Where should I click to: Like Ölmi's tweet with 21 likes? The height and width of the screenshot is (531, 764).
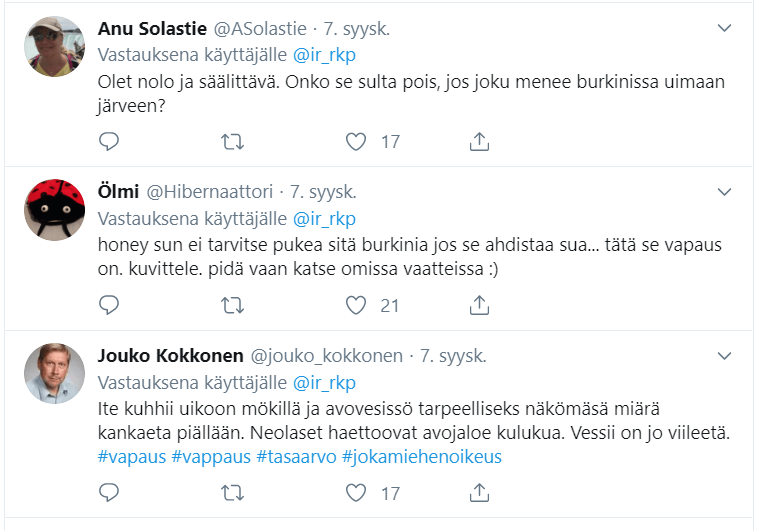tap(355, 304)
